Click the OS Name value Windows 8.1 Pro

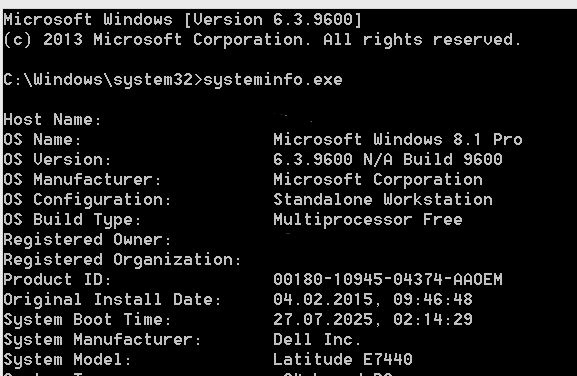tap(397, 139)
